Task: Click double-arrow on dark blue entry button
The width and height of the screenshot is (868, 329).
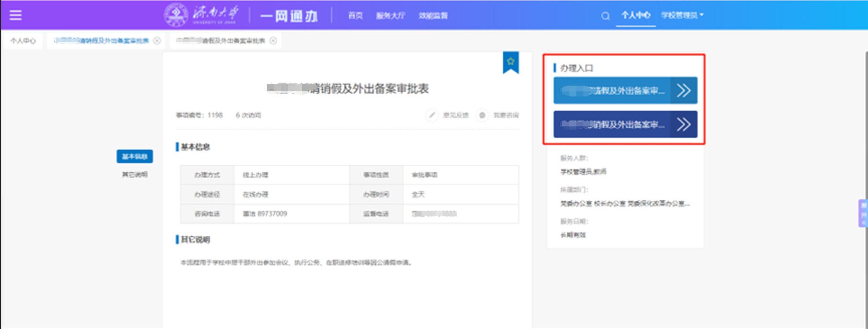Action: click(683, 124)
